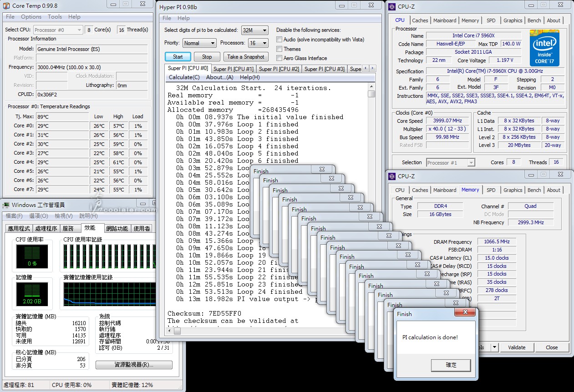
Task: Click the Frequency field in Core Temp
Action: [91, 67]
